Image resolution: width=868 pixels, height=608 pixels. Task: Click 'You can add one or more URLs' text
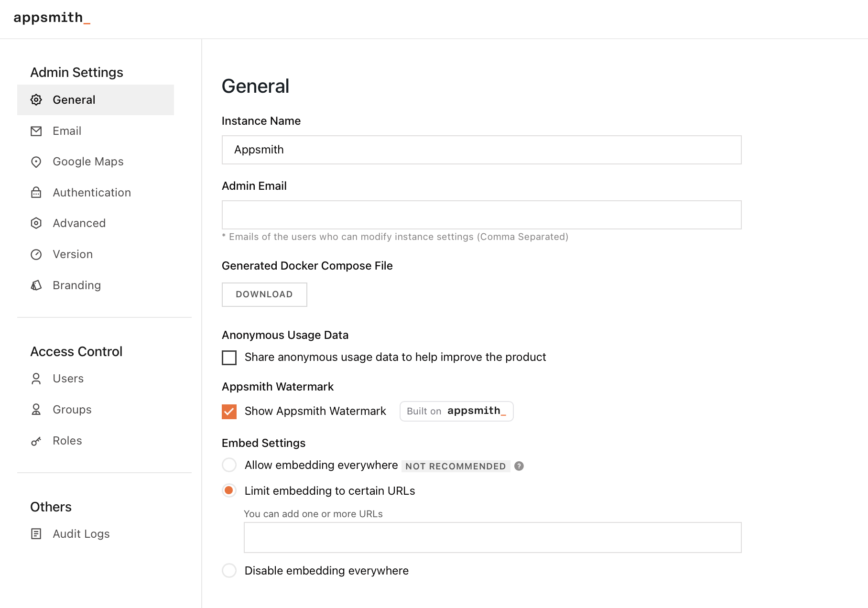[313, 514]
